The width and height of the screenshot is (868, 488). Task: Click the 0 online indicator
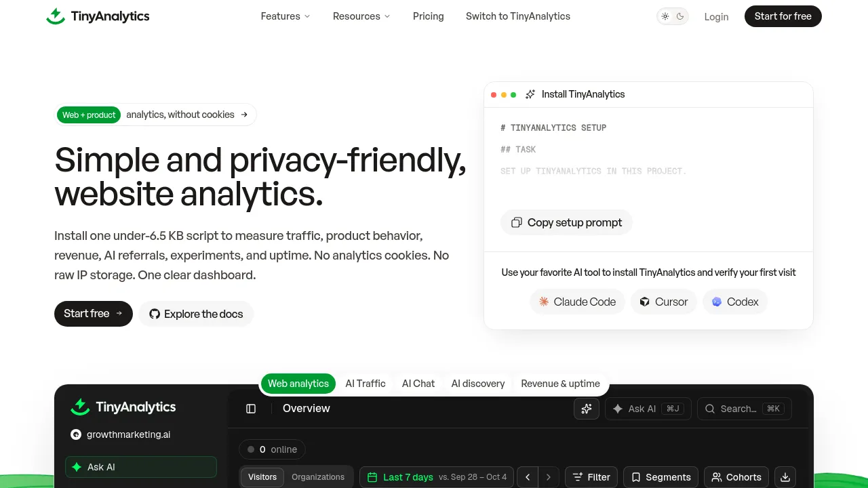pos(272,449)
